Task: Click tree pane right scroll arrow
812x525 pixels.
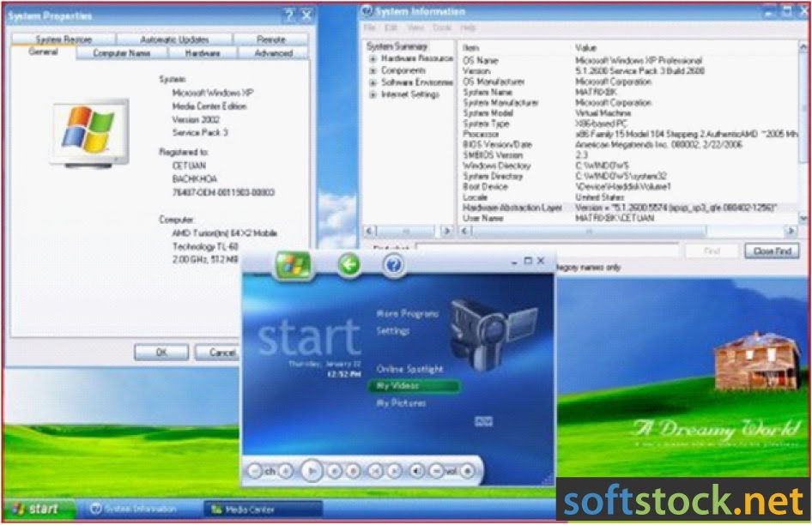Action: (x=447, y=231)
